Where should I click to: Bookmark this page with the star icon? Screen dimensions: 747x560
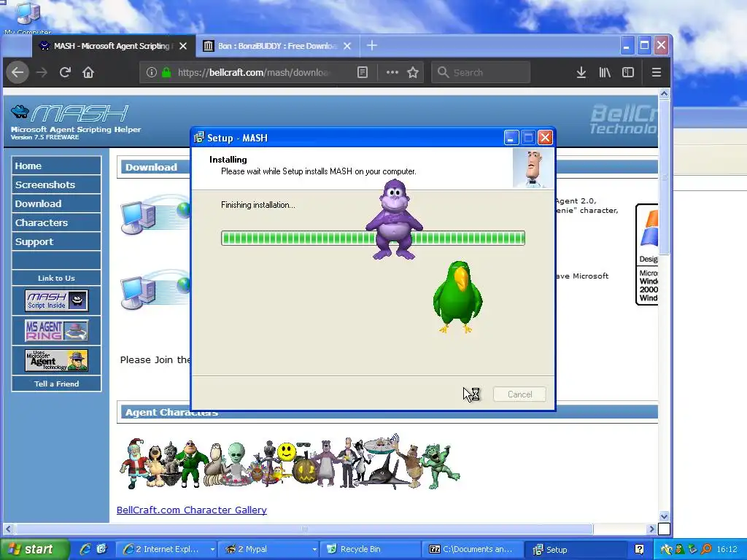[413, 72]
